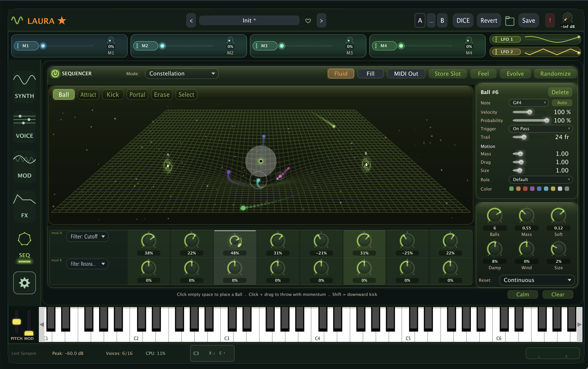588x369 pixels.
Task: Click the Damp knob at 8%
Action: [x=494, y=249]
